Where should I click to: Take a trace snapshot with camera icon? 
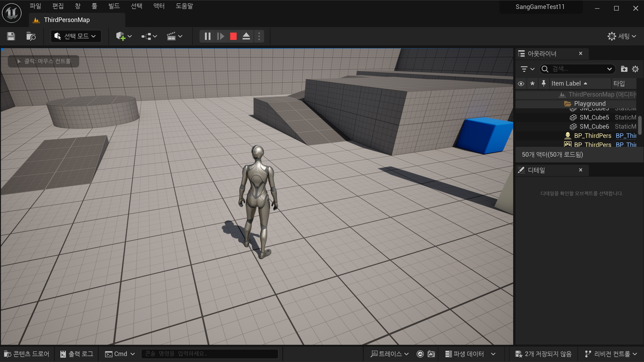pyautogui.click(x=431, y=354)
